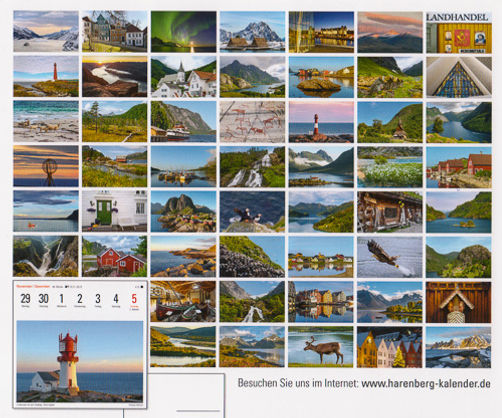Select the ferry boat beneath cliff thumbnail
502x418 pixels.
tap(183, 122)
